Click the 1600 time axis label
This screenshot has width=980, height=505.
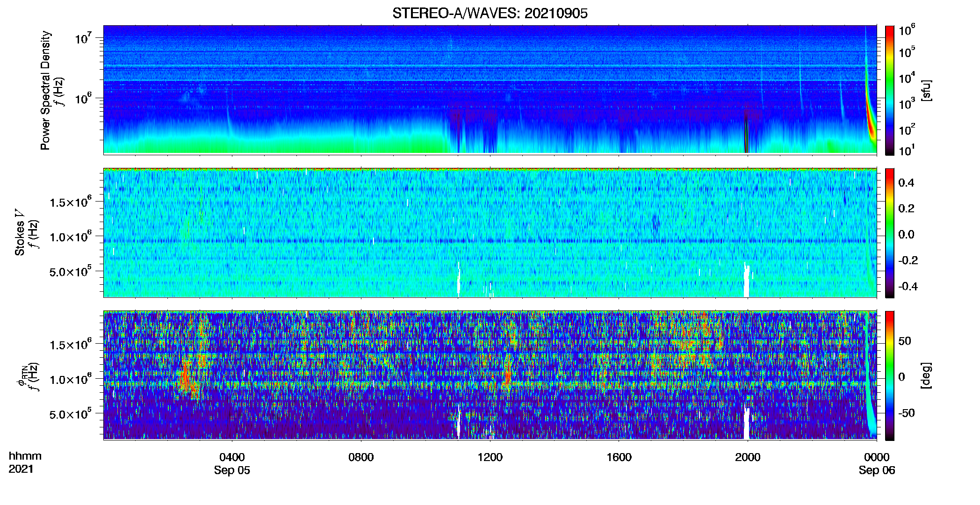[x=619, y=457]
